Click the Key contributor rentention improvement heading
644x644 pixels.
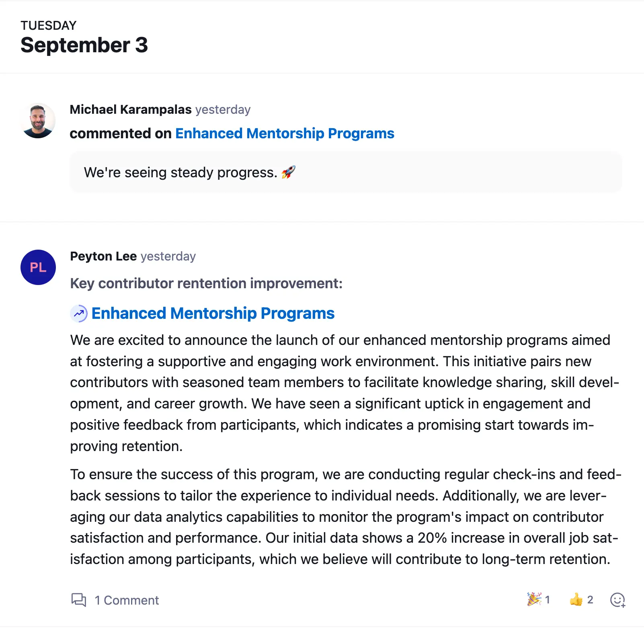click(x=206, y=283)
